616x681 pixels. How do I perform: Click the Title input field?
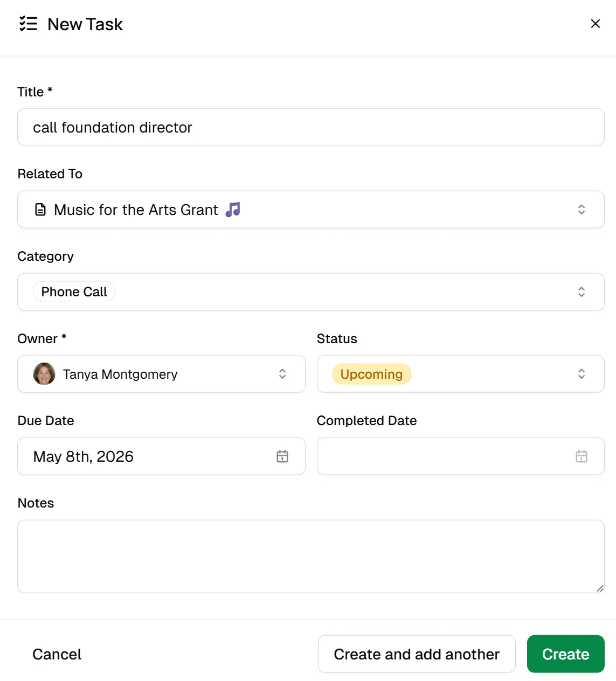[x=311, y=127]
